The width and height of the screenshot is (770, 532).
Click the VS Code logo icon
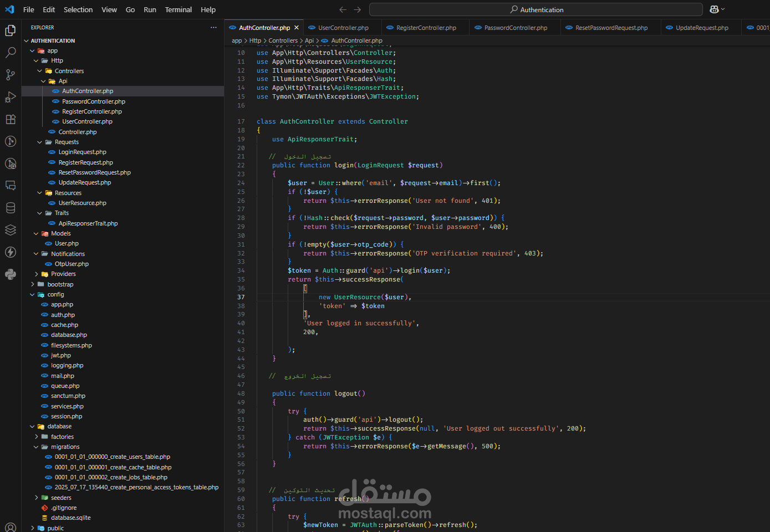pos(9,9)
